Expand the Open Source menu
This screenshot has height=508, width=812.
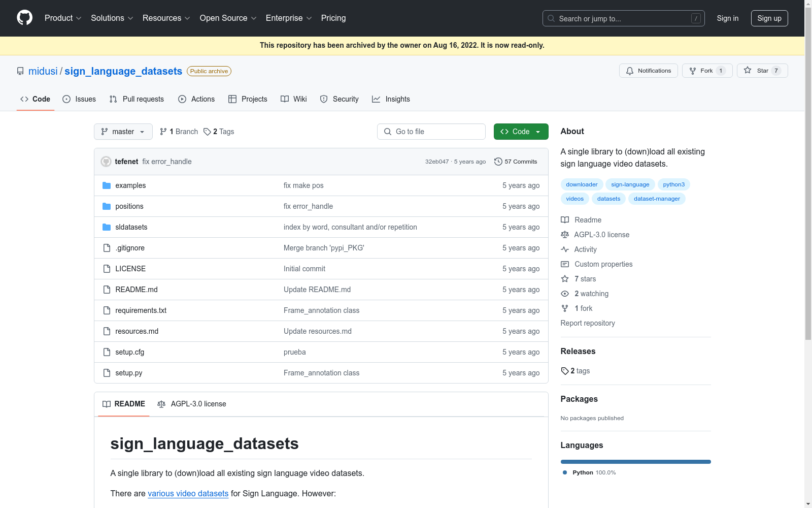coord(228,18)
